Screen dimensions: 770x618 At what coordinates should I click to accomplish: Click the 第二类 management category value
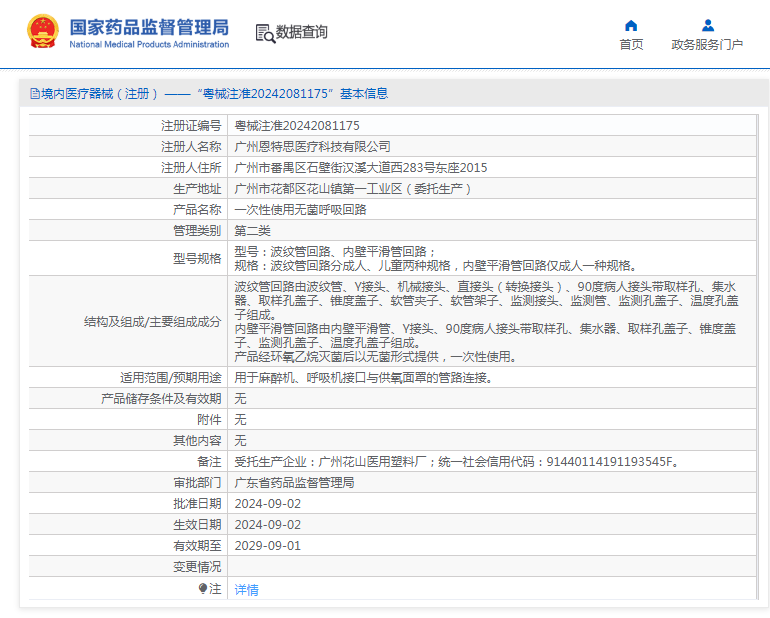[x=252, y=231]
